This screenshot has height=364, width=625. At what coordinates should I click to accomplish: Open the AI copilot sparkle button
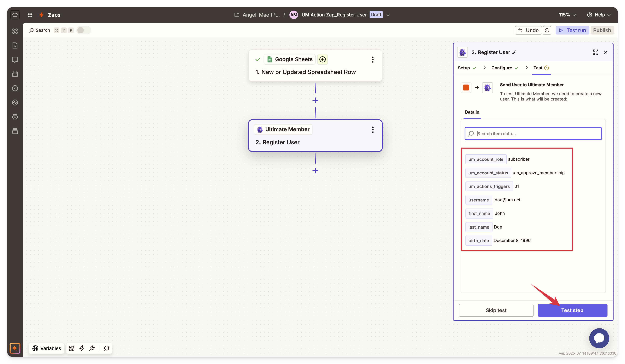point(15,348)
